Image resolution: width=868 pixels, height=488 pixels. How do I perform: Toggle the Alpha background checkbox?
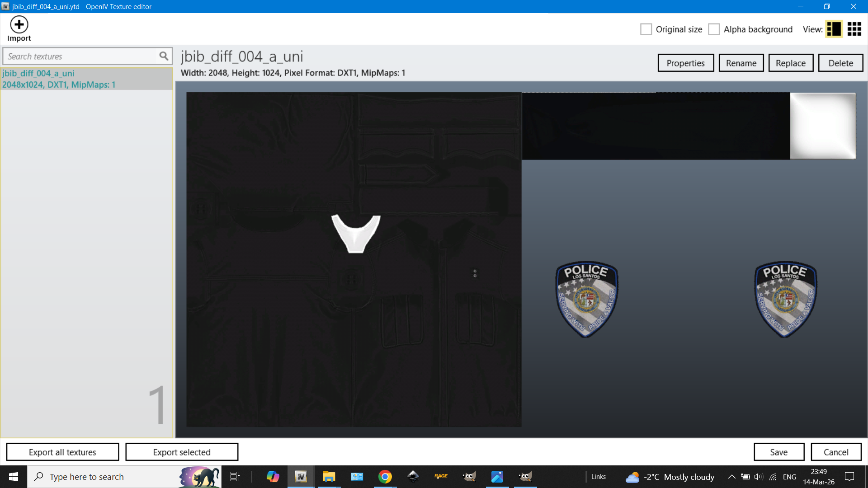(714, 29)
